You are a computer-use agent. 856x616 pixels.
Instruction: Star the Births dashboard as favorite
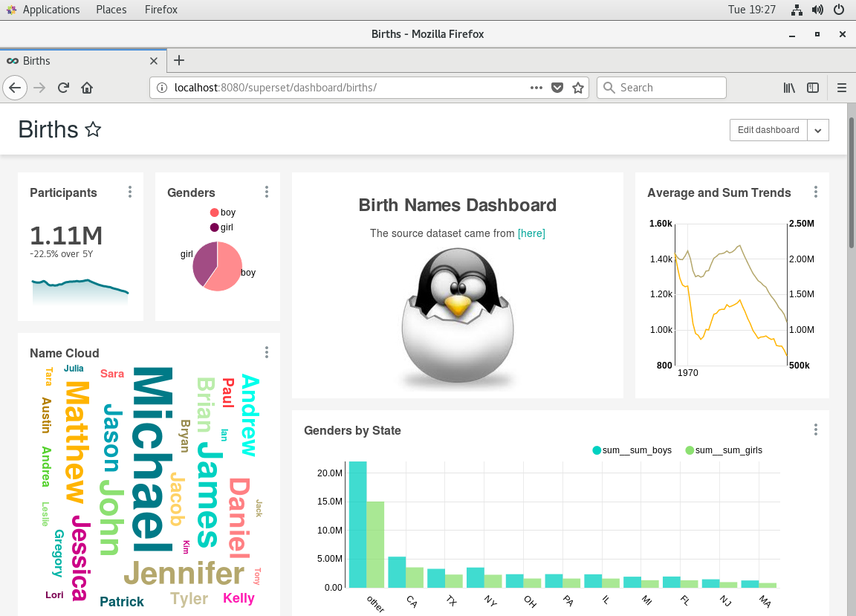tap(93, 130)
